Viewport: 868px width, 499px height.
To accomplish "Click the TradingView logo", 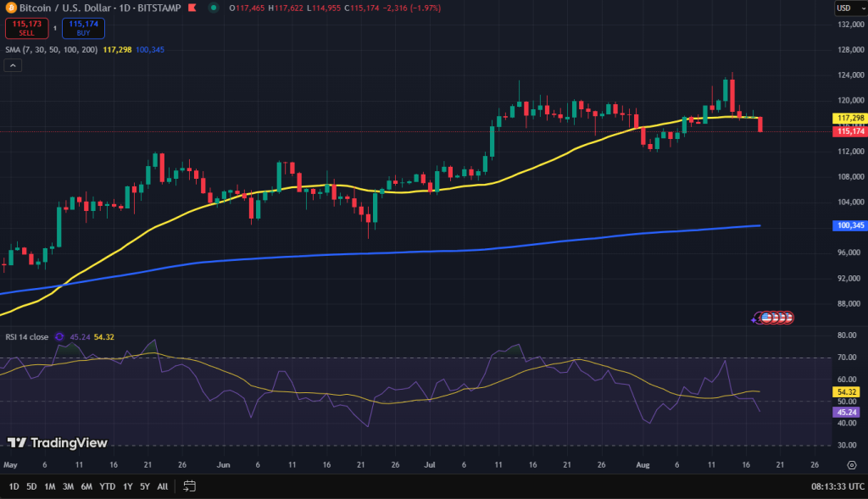I will click(x=57, y=442).
